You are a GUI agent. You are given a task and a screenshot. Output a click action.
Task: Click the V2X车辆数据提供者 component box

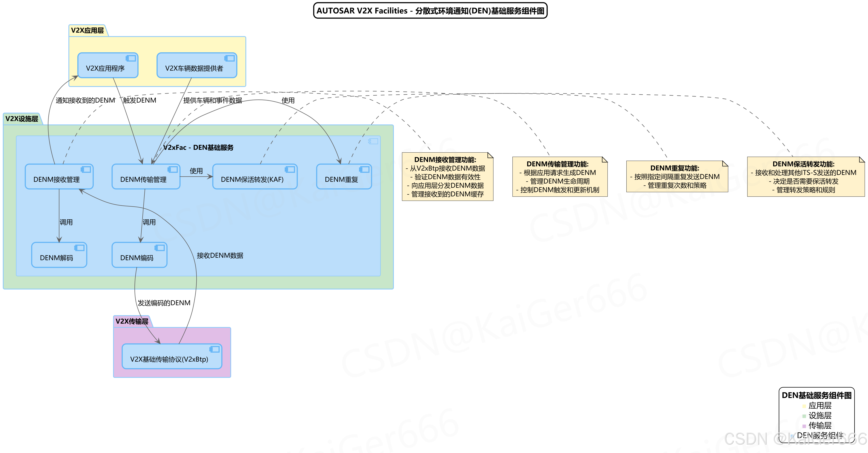[197, 65]
